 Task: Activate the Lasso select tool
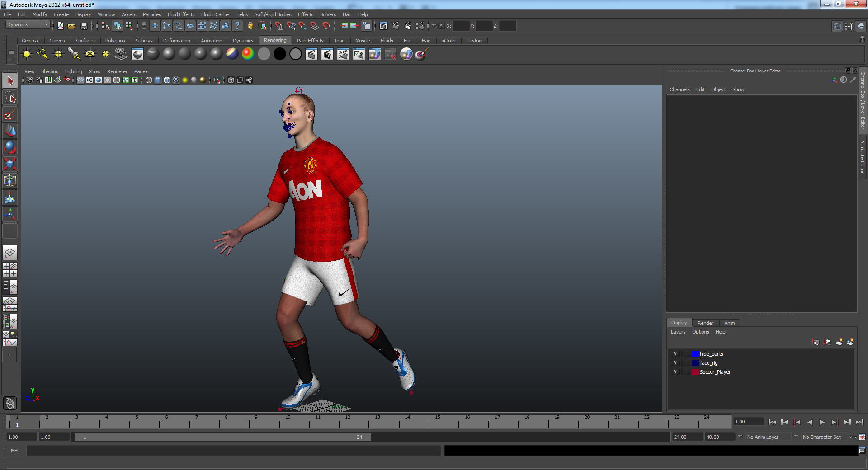(10, 98)
